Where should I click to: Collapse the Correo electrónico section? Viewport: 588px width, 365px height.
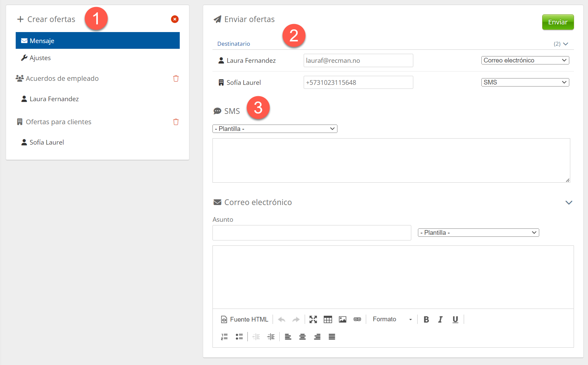[569, 203]
